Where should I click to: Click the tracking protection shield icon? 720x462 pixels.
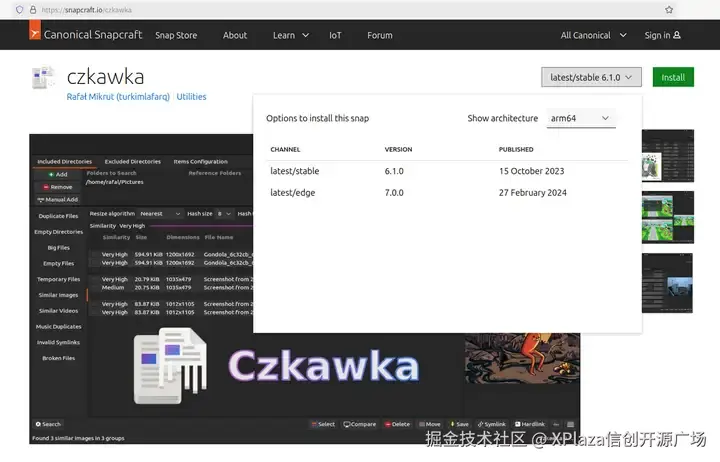(19, 10)
